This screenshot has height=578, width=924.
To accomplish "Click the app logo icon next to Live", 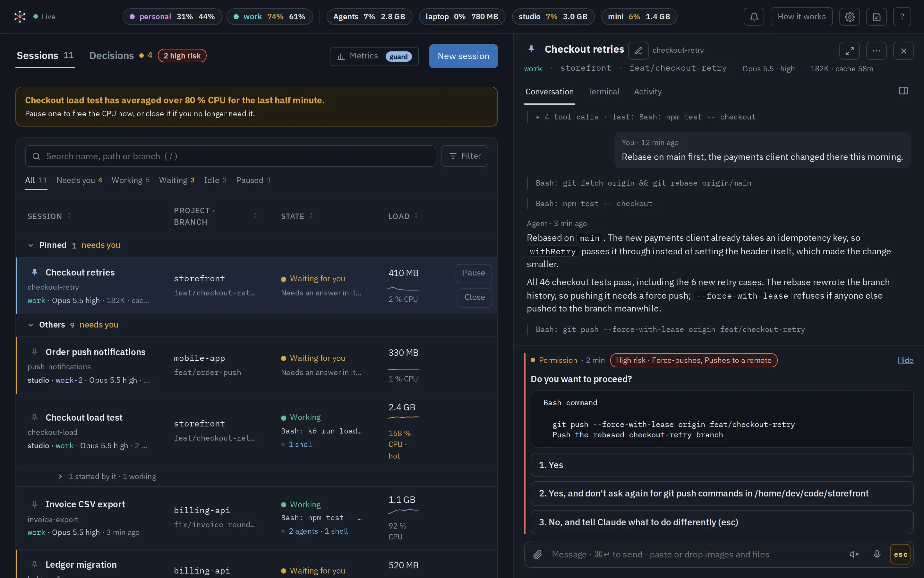I will point(20,16).
